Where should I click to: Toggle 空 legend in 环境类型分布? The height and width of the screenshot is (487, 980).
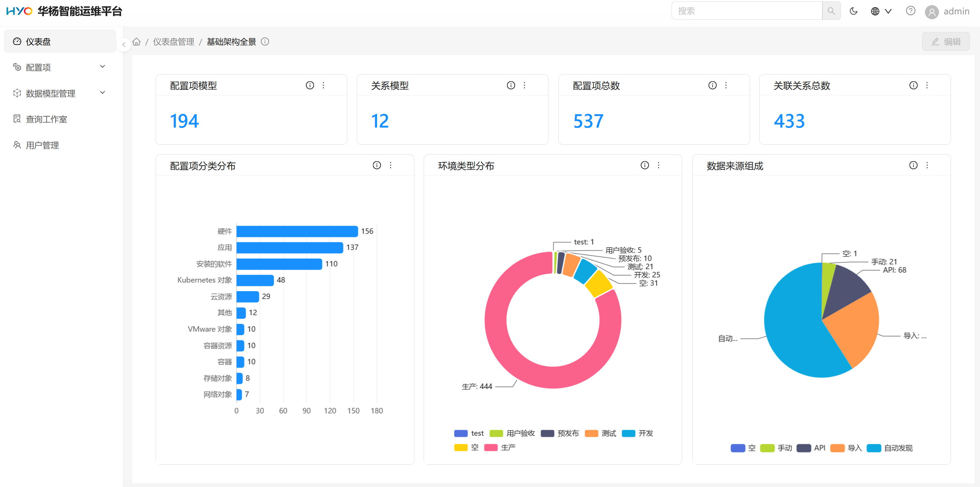point(466,448)
